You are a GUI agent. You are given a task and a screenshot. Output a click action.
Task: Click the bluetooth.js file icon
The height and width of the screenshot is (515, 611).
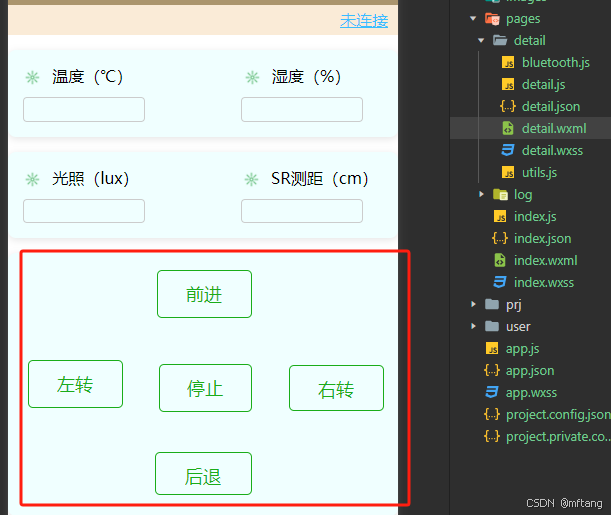508,62
